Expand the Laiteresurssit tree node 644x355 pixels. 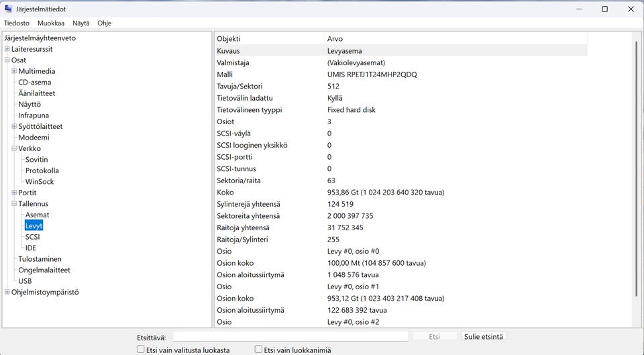[7, 49]
